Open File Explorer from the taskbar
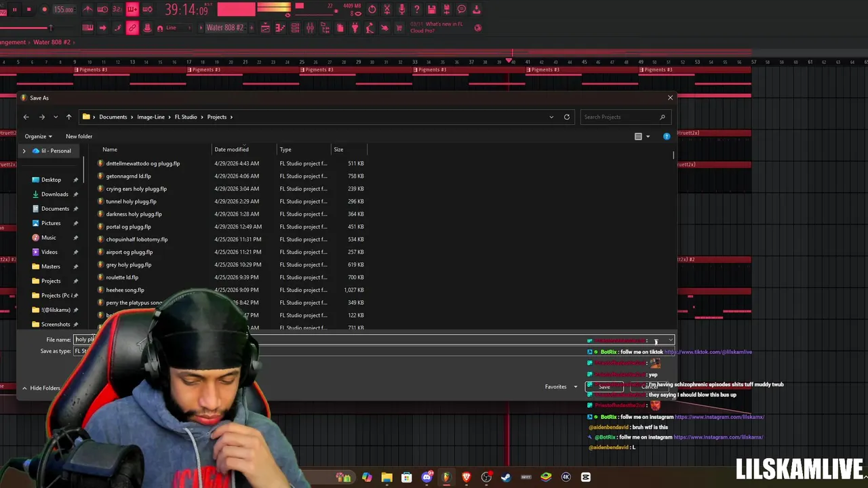The image size is (868, 488). point(387,477)
